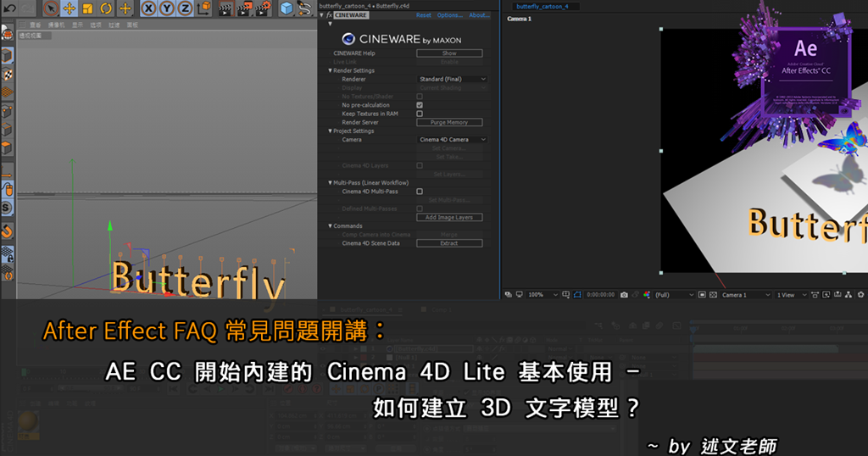Switch to Model mode cube icon
This screenshot has height=456, width=868.
pos(7,55)
